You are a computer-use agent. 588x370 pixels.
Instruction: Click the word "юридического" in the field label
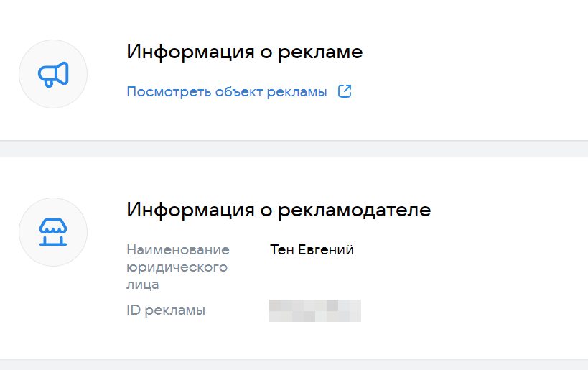[177, 267]
